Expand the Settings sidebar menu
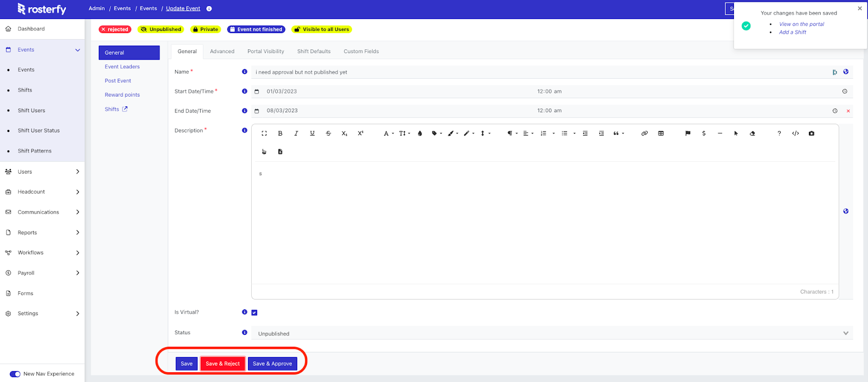 pyautogui.click(x=78, y=314)
